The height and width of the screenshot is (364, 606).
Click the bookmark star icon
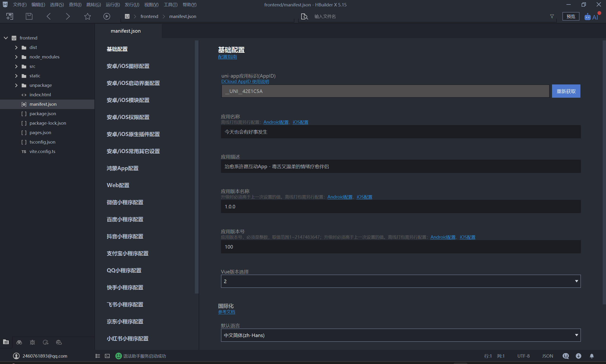coord(87,16)
